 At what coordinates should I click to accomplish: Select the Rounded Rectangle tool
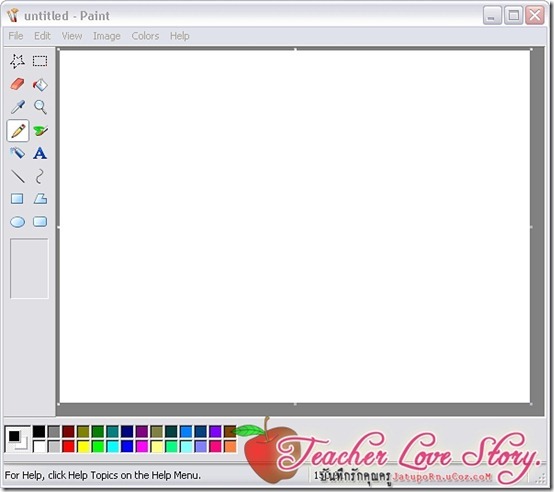(x=40, y=222)
